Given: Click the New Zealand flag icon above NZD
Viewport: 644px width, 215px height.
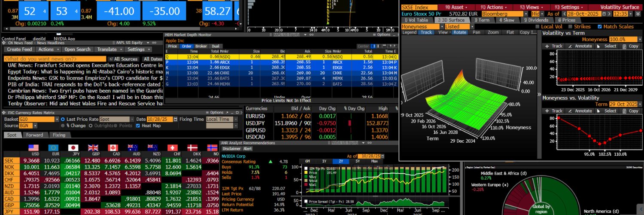Looking at the screenshot, I should [152, 148].
